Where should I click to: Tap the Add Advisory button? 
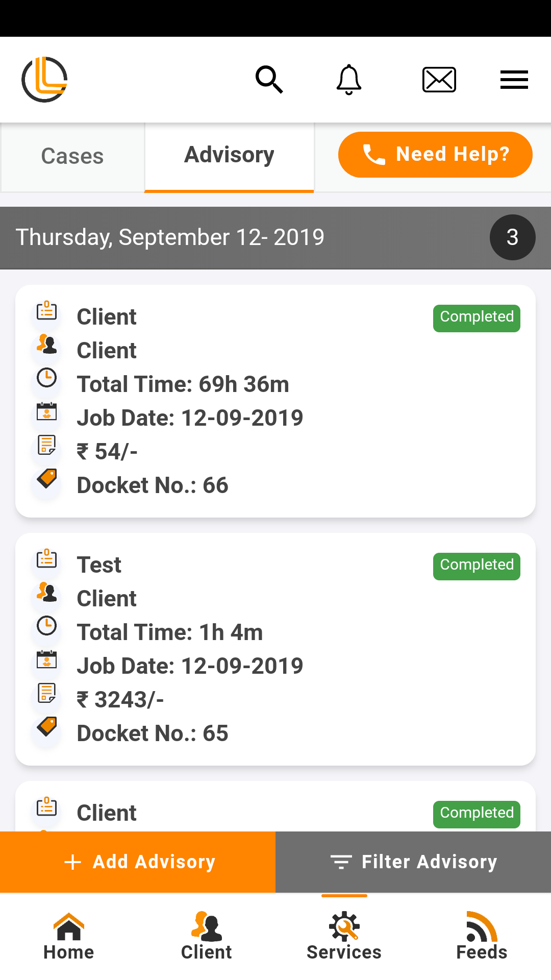pyautogui.click(x=138, y=862)
